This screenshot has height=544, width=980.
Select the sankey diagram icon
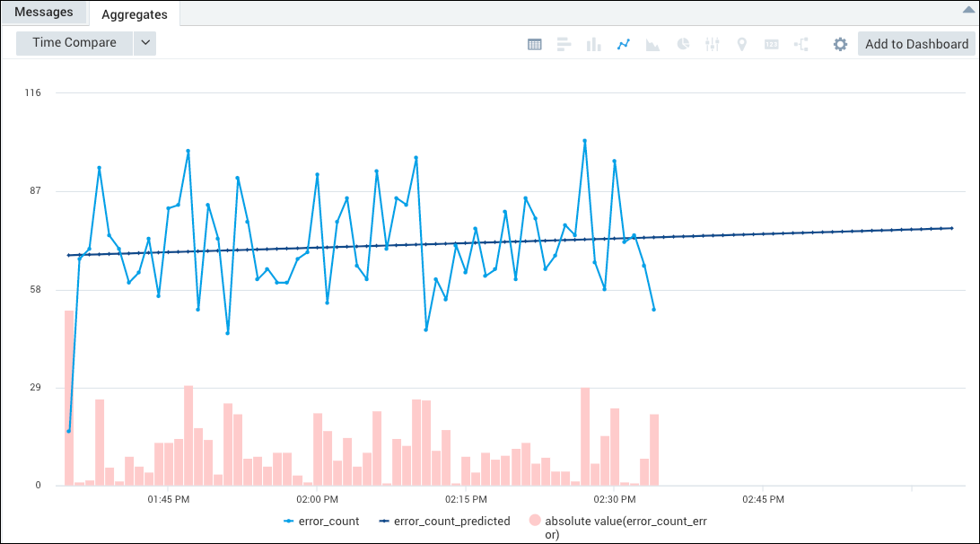801,43
